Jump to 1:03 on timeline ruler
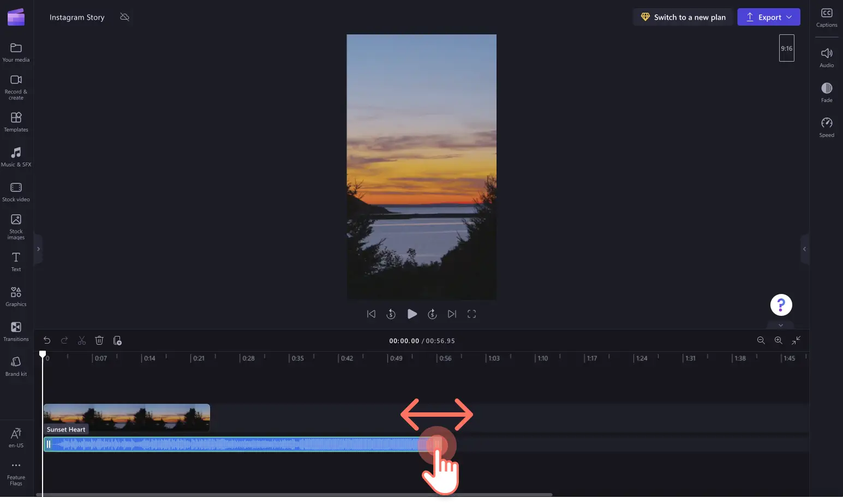This screenshot has height=504, width=843. click(x=494, y=358)
